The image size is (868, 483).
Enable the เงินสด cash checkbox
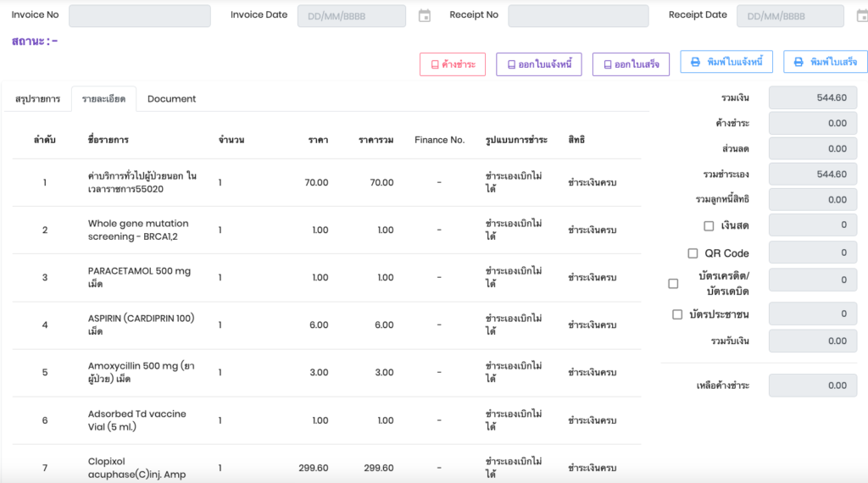709,225
